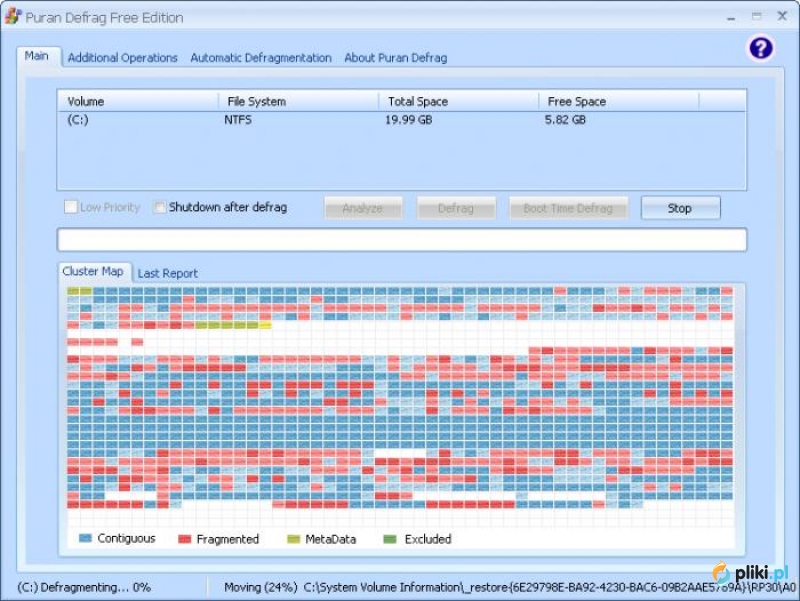Viewport: 800px width, 601px height.
Task: Click the Boot Time Defrag button
Action: tap(568, 208)
